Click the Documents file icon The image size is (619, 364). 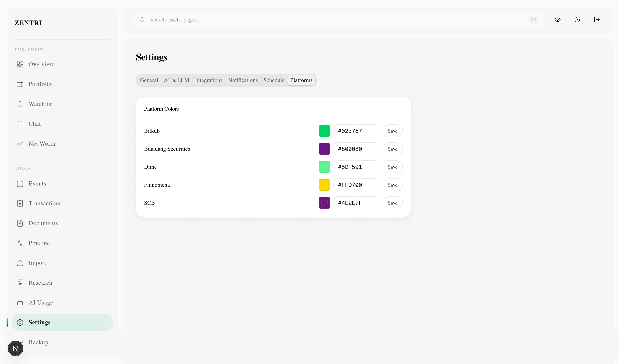point(20,223)
